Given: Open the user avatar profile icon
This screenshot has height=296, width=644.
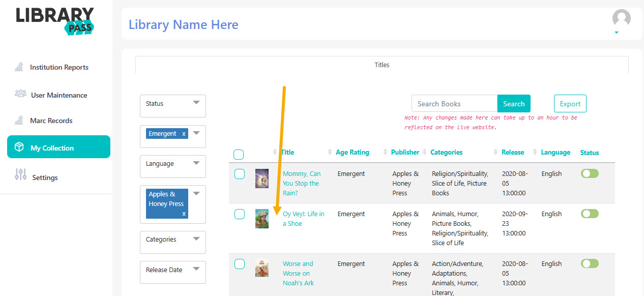Looking at the screenshot, I should [x=621, y=19].
